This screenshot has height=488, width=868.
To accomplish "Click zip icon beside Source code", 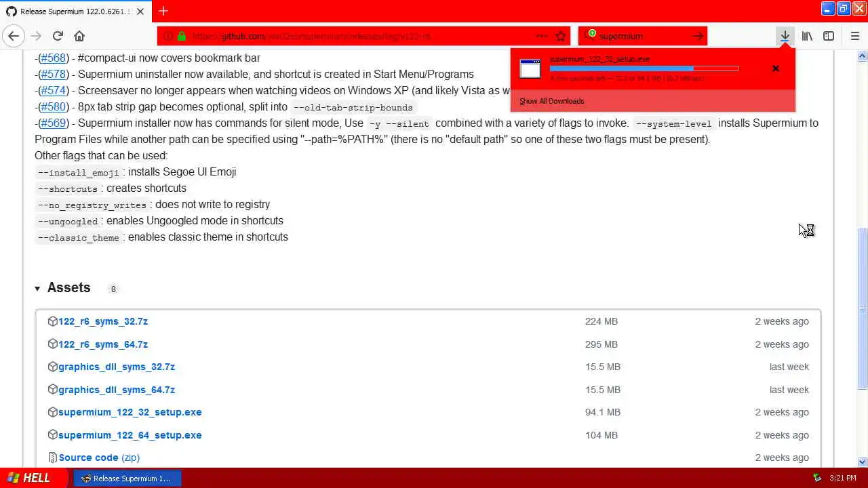I will click(x=53, y=457).
